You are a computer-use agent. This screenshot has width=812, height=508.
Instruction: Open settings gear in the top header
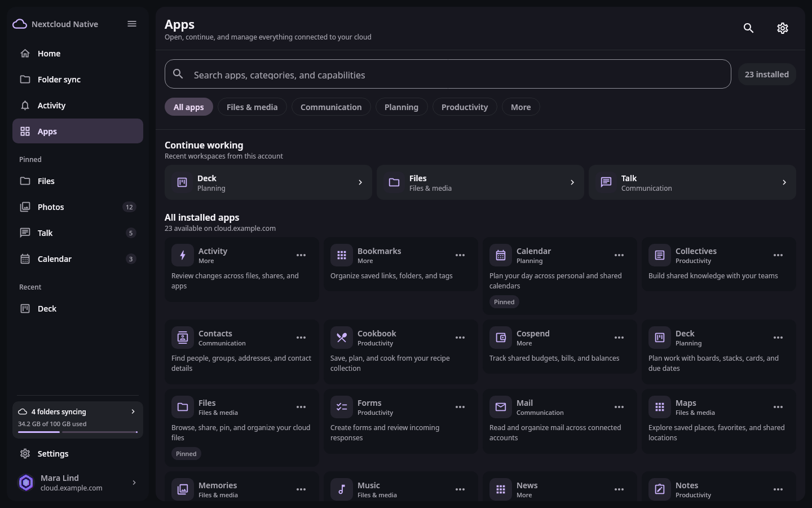pos(783,28)
